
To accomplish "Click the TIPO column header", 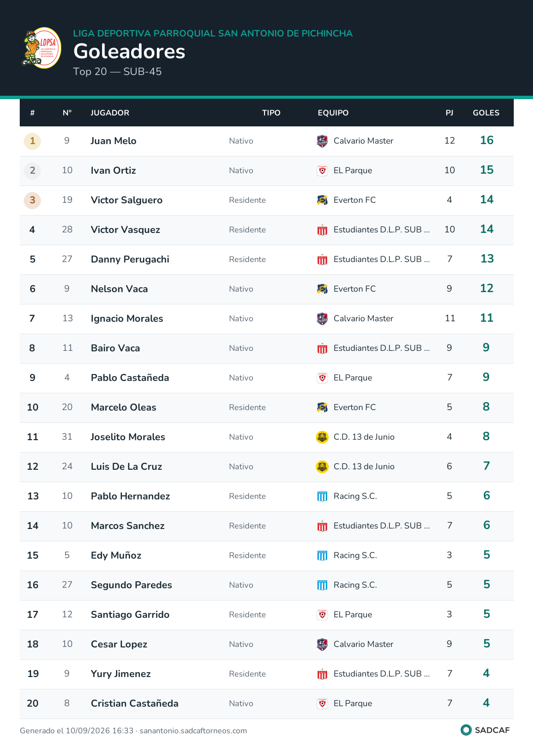I will [271, 113].
